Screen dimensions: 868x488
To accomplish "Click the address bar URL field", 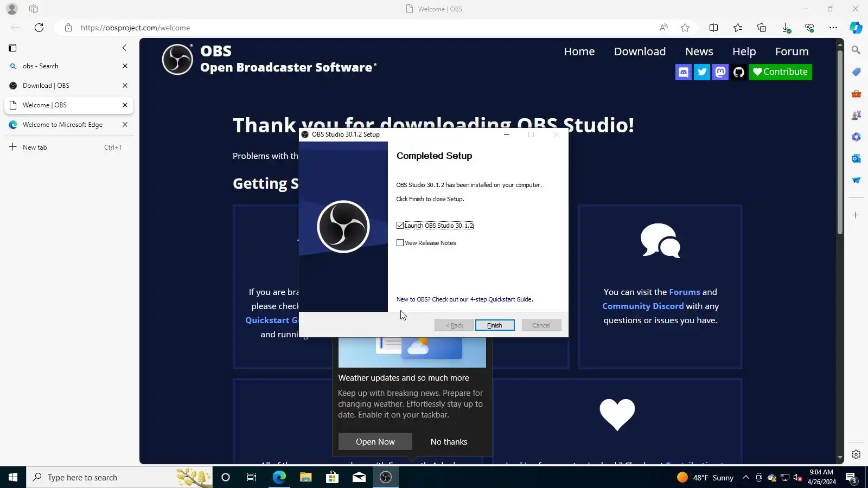I will click(358, 28).
